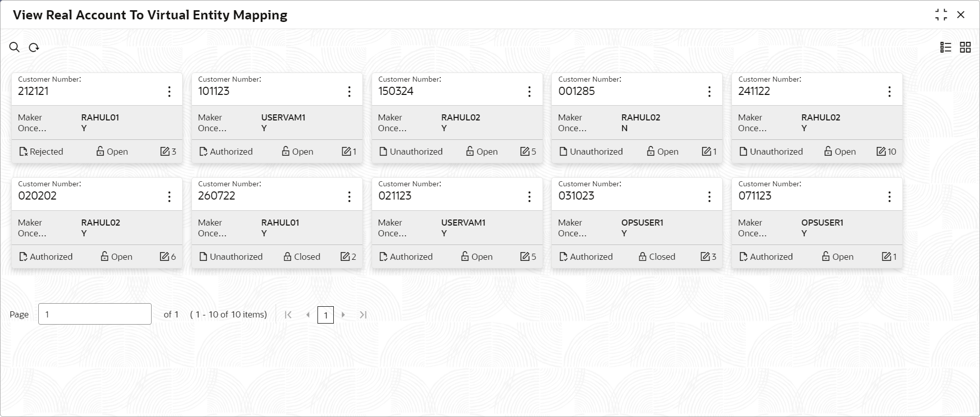The width and height of the screenshot is (980, 417).
Task: Jump to the first page of results
Action: [288, 315]
